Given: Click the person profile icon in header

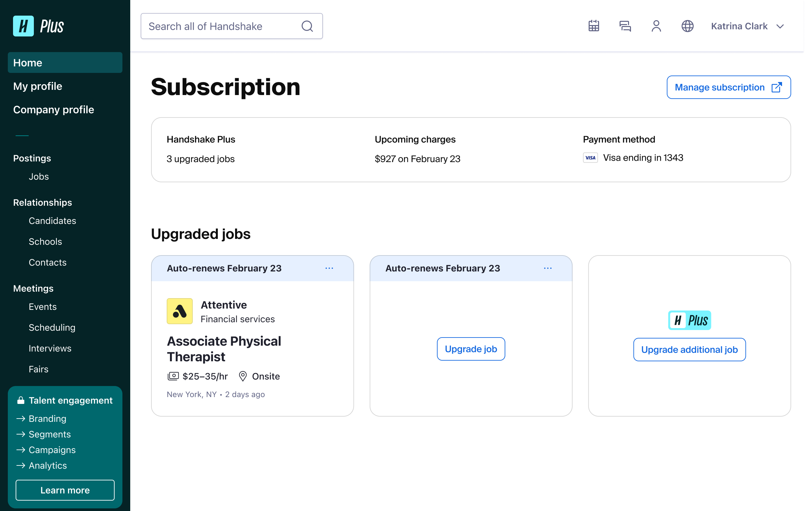Looking at the screenshot, I should click(656, 26).
